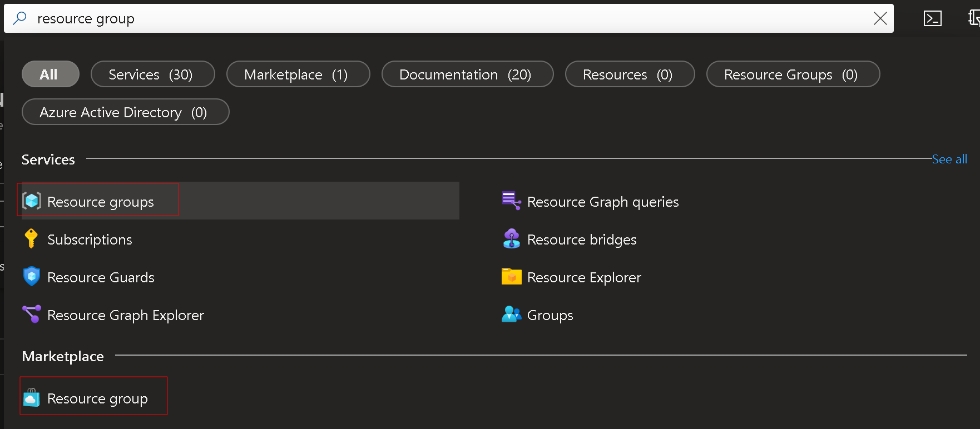Open the Cloud Shell icon
This screenshot has height=429, width=980.
[x=933, y=18]
